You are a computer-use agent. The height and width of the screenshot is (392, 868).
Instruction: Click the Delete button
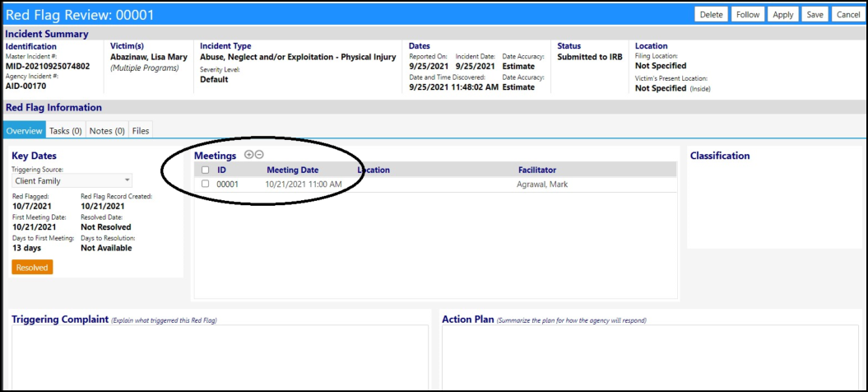[x=711, y=15]
